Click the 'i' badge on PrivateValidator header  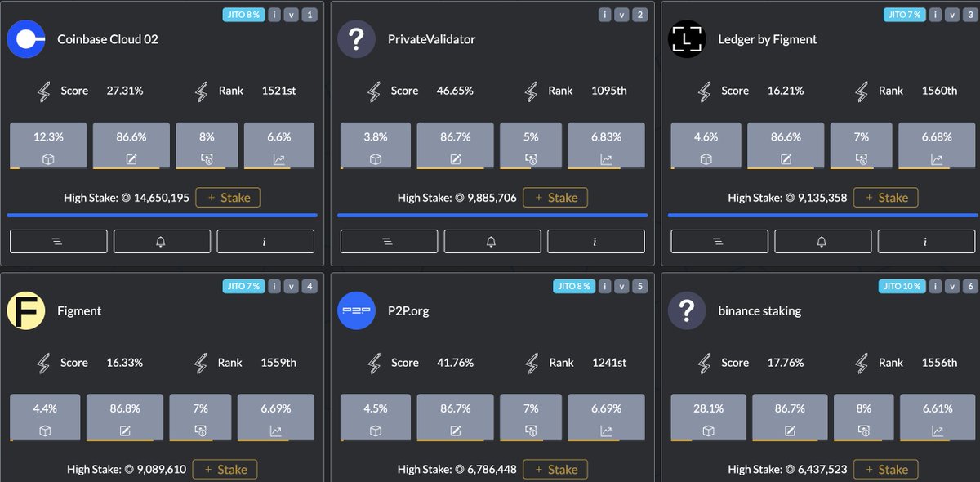[x=605, y=14]
